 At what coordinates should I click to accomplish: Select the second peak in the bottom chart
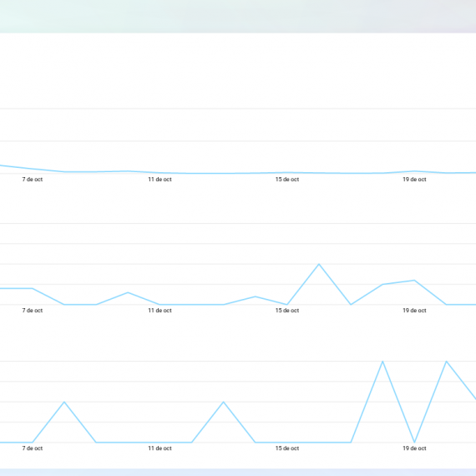pyautogui.click(x=224, y=402)
